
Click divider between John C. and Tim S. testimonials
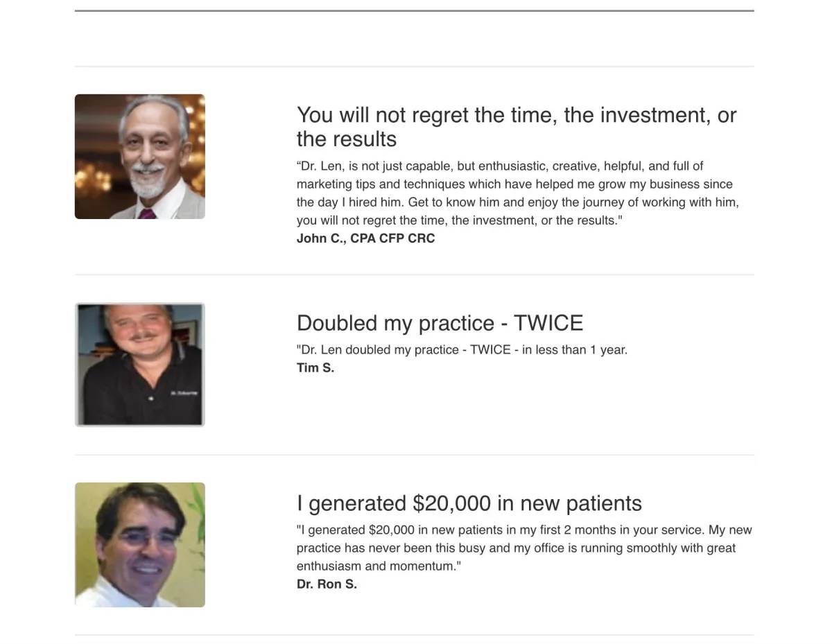pyautogui.click(x=414, y=275)
